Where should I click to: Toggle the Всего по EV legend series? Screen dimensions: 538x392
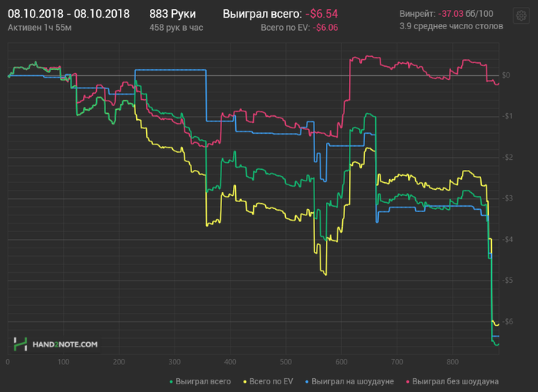[271, 380]
